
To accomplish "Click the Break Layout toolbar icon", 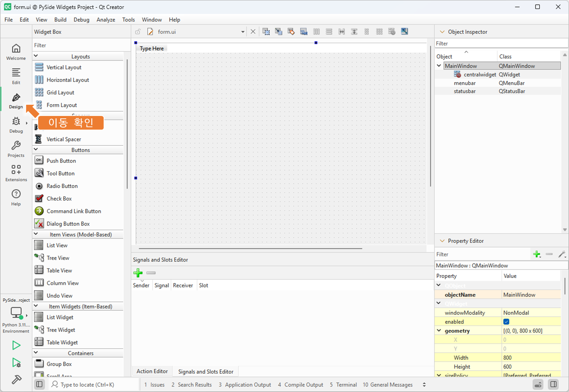I will pyautogui.click(x=392, y=32).
